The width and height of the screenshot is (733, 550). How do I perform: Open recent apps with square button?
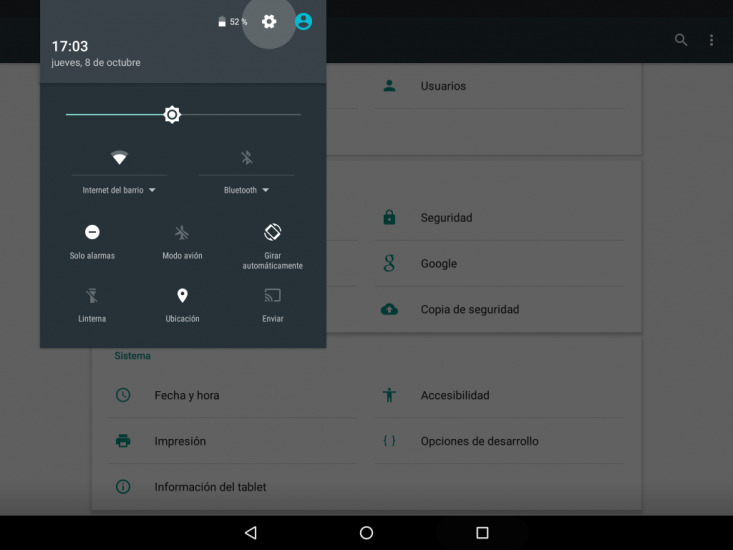[482, 533]
